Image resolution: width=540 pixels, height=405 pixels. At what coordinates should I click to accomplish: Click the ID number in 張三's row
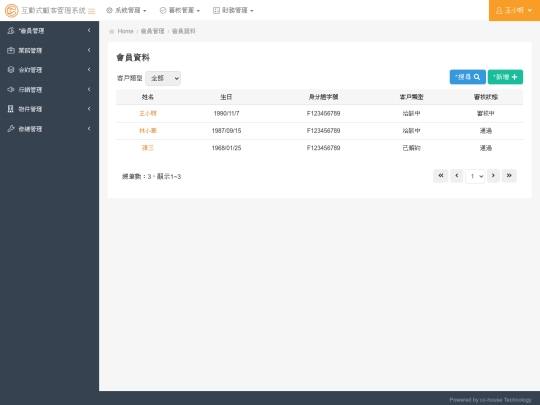coord(323,148)
